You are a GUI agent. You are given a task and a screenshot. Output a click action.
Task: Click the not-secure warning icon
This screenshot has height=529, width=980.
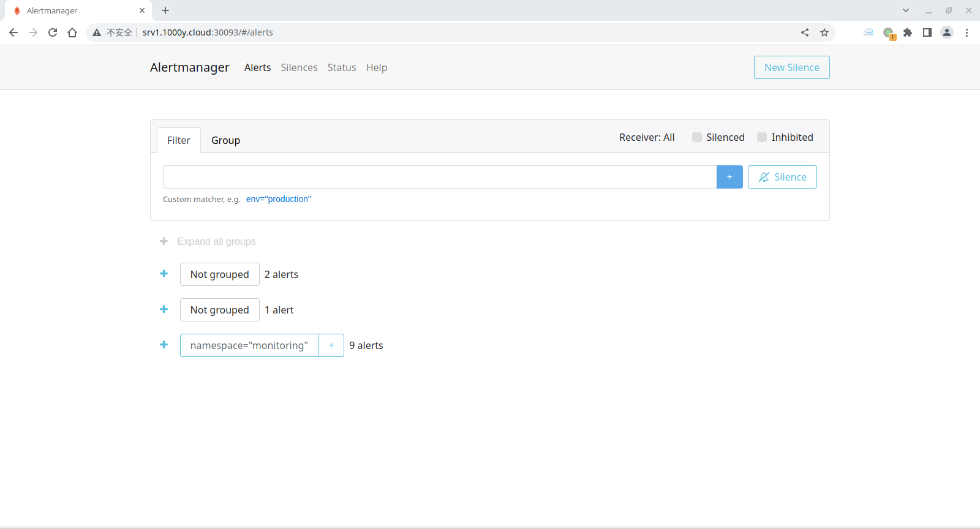97,32
